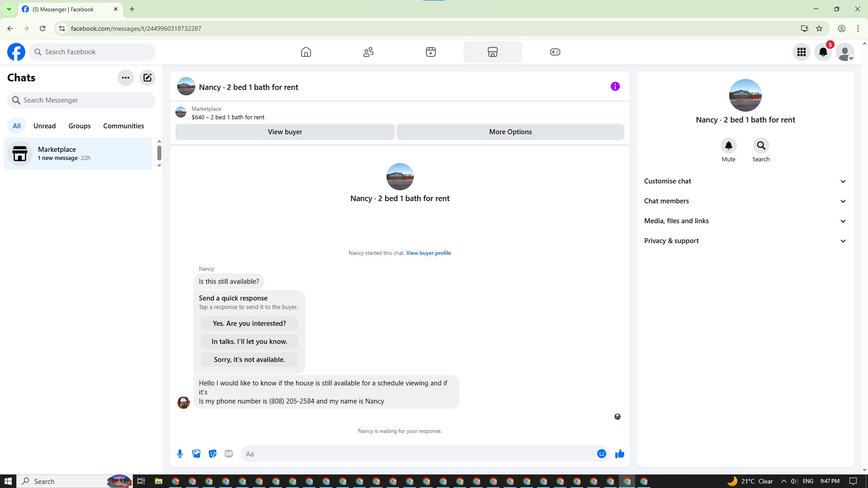
Task: Open conversation information icon
Action: pos(615,86)
